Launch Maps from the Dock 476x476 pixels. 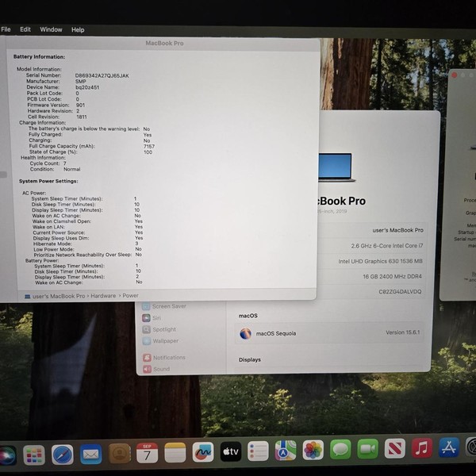tap(286, 451)
